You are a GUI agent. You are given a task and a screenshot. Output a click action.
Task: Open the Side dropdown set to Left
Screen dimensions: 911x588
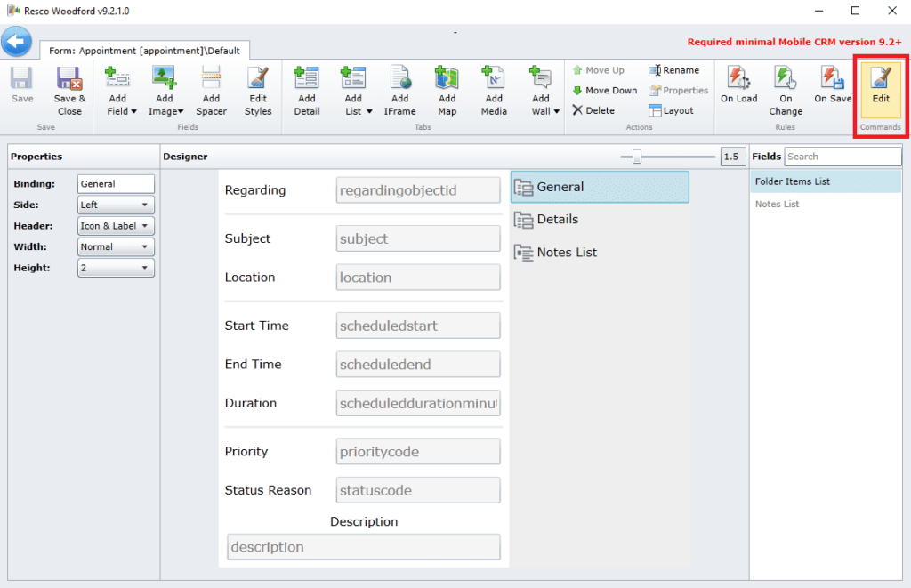116,205
